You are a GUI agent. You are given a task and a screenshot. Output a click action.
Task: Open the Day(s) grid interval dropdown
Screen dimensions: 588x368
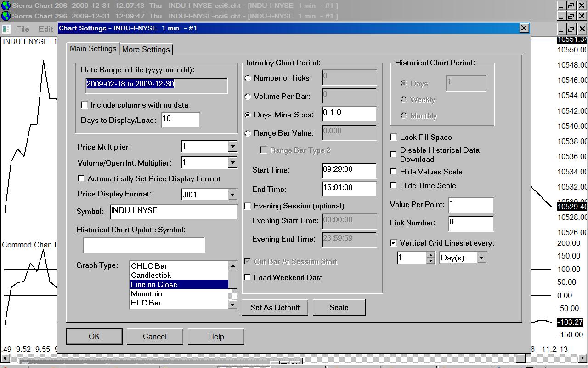(x=481, y=258)
